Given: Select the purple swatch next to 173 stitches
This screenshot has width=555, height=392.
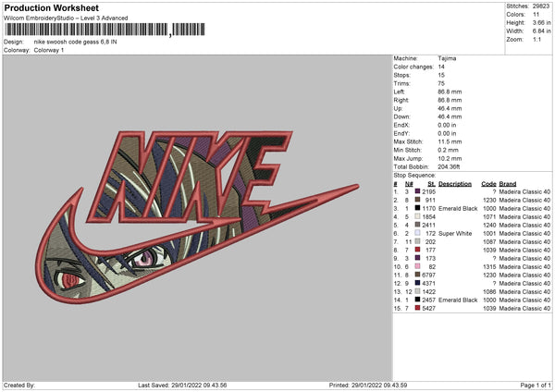Looking at the screenshot, I should 418,258.
